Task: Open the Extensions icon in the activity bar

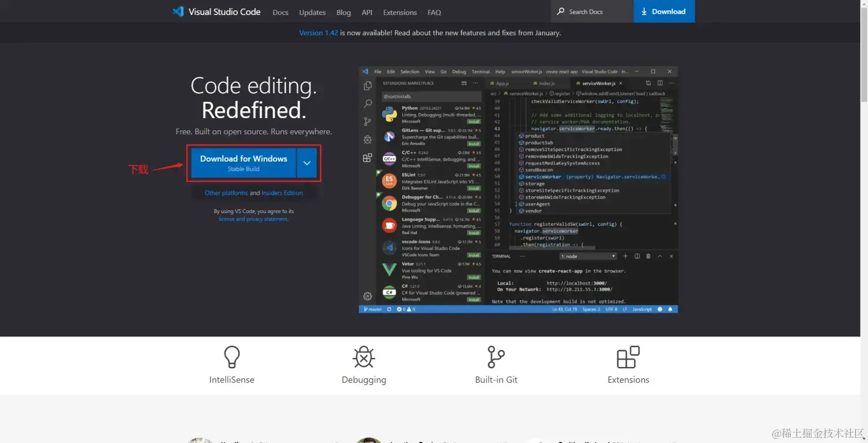Action: pos(367,157)
